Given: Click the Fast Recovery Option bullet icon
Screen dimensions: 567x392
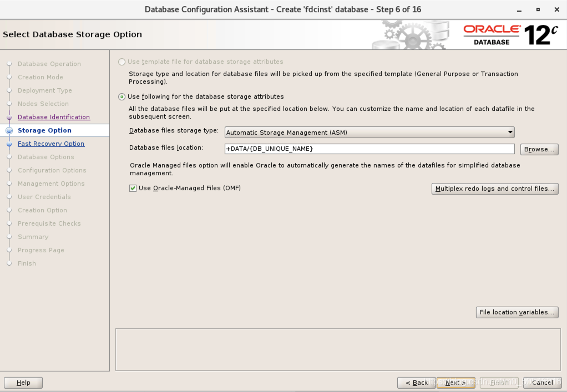Looking at the screenshot, I should [9, 144].
